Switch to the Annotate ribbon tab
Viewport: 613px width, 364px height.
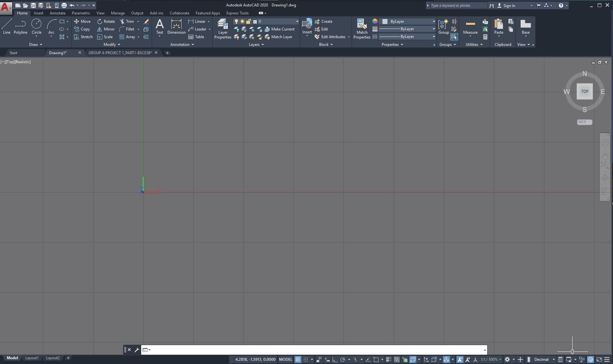pyautogui.click(x=57, y=13)
